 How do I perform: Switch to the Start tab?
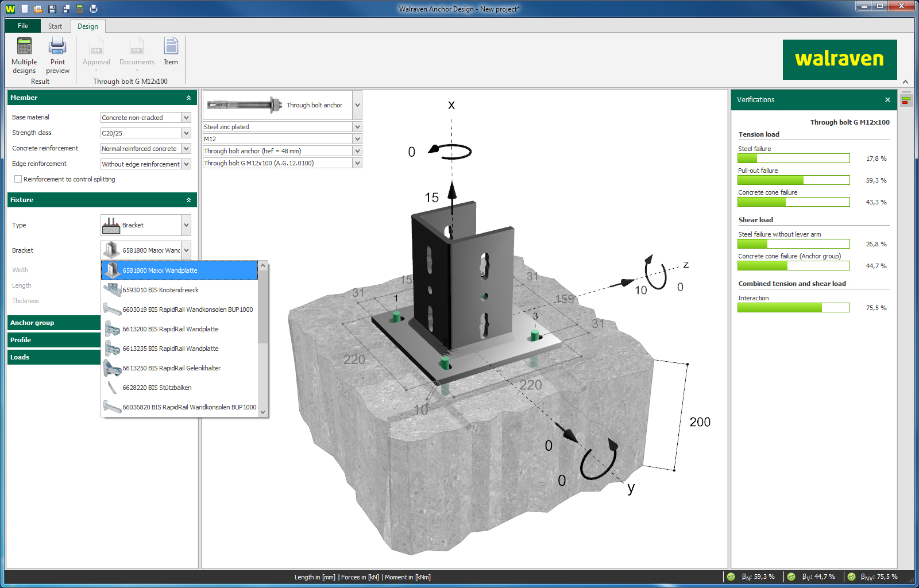55,26
